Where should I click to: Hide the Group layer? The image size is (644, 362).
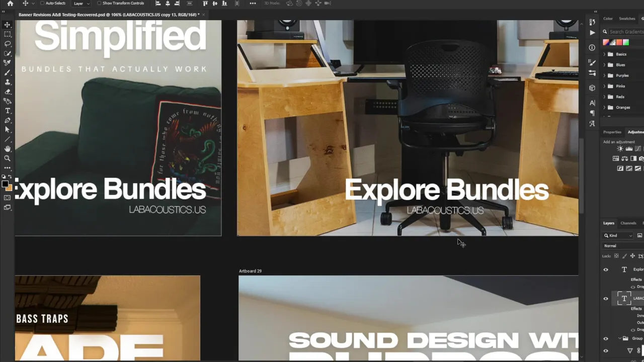[606, 339]
